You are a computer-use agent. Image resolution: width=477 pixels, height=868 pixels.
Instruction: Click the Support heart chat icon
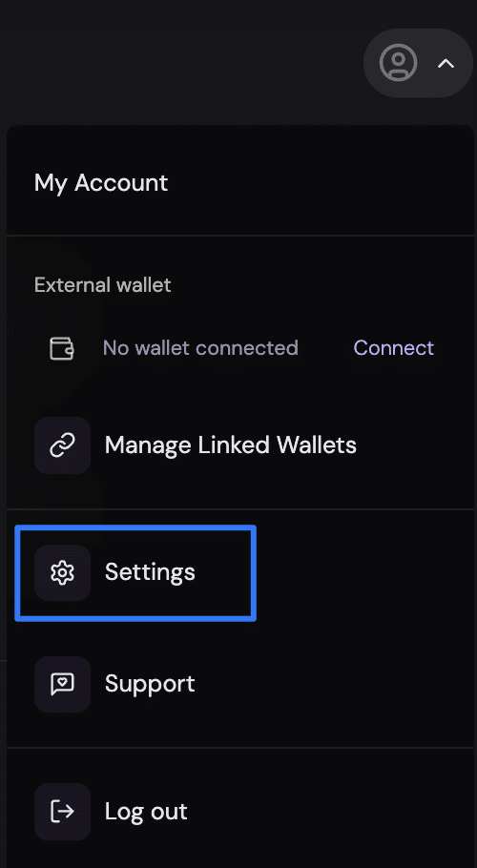point(63,684)
